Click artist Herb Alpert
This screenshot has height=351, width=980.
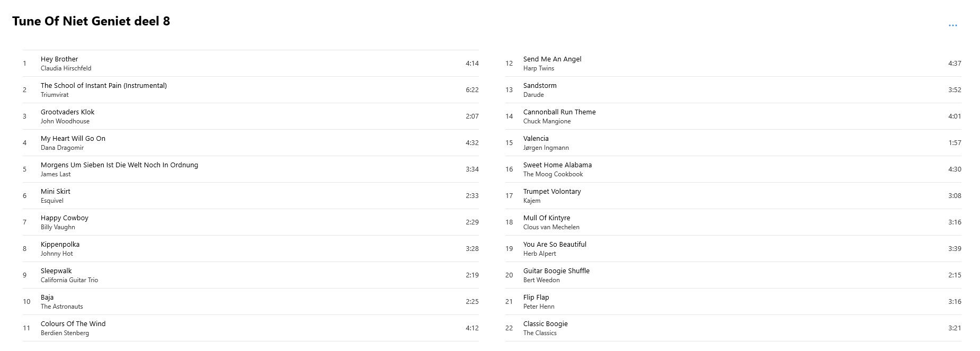point(539,254)
